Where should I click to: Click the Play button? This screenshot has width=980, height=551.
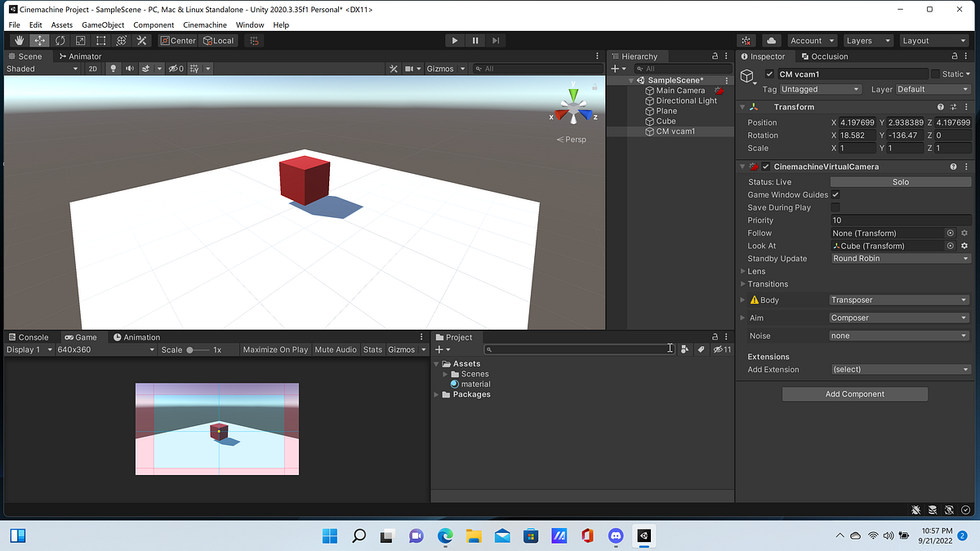click(455, 40)
